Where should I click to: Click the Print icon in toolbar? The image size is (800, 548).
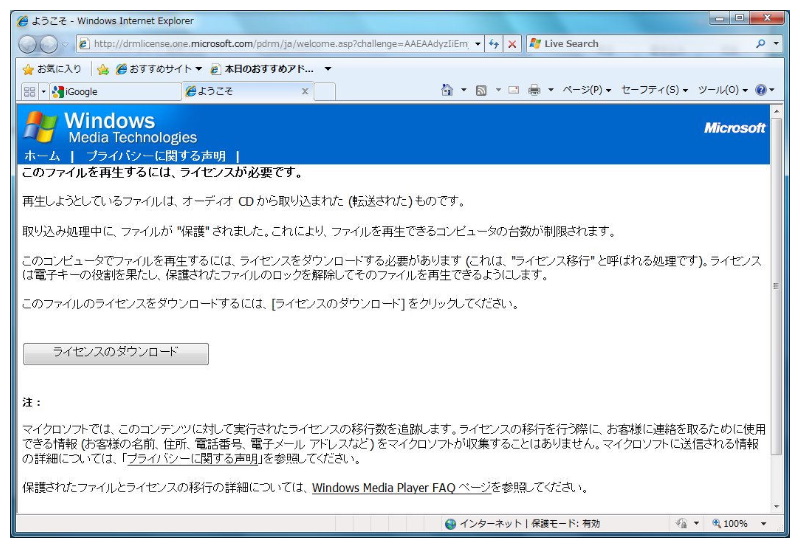tap(534, 91)
